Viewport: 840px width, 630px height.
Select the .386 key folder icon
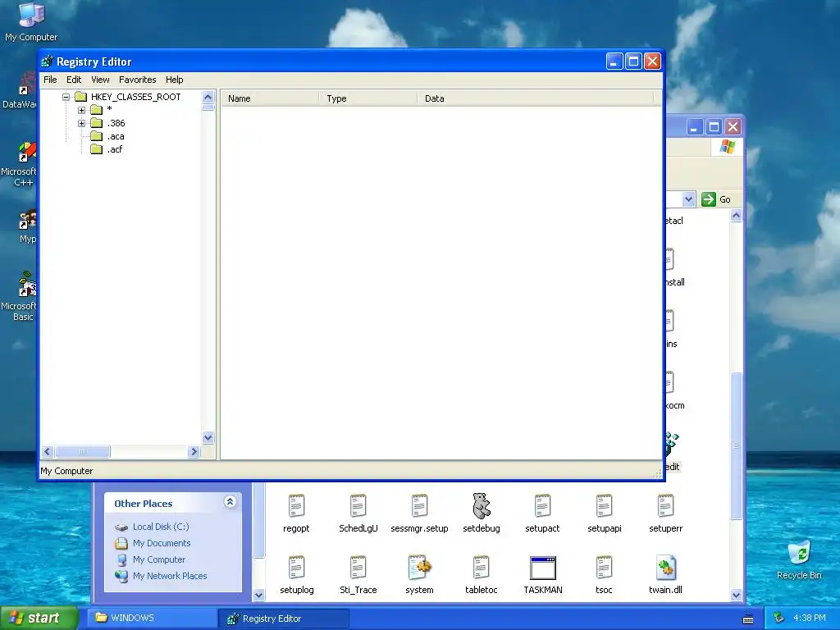point(97,123)
